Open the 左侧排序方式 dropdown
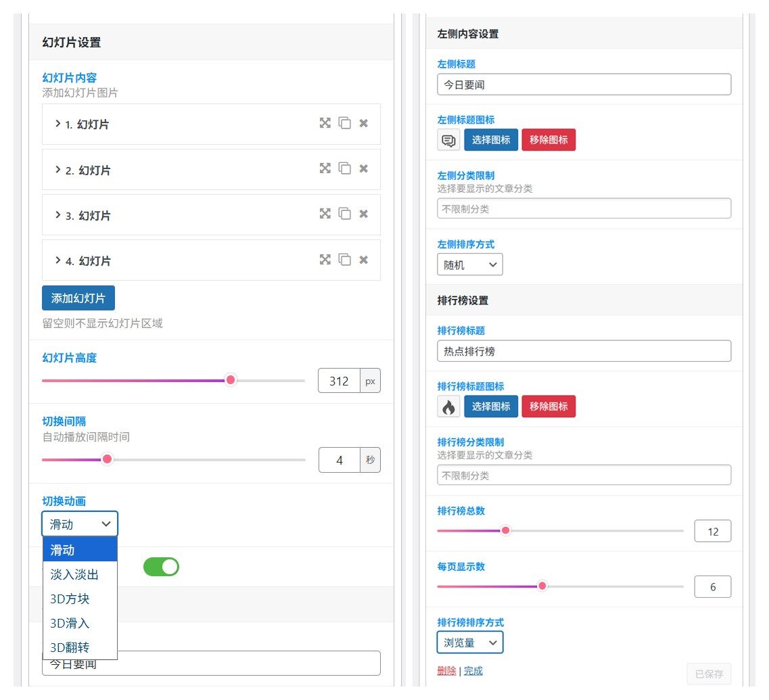 click(x=470, y=264)
